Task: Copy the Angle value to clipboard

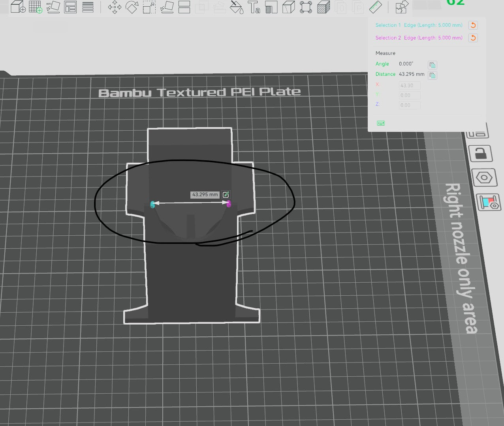Action: pyautogui.click(x=433, y=65)
